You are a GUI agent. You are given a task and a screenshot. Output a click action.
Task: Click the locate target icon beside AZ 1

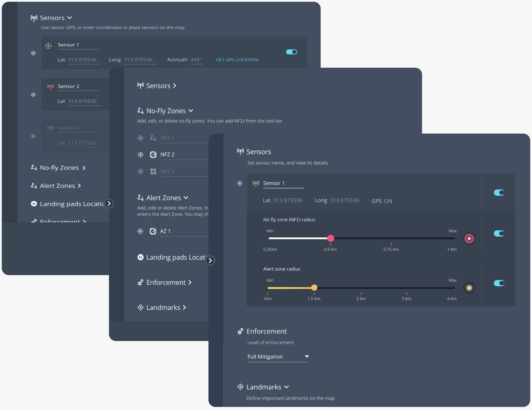click(x=140, y=231)
